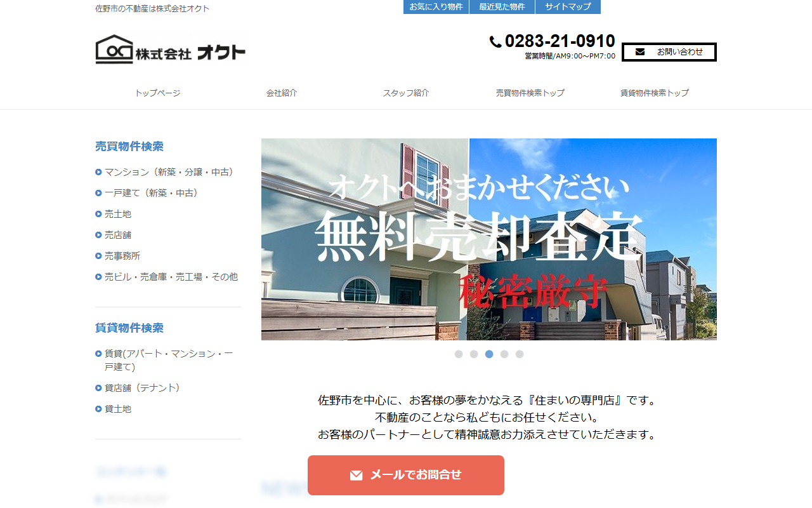Click the お問い合わせ contact button
Viewport: 812px width, 508px height.
[x=669, y=52]
